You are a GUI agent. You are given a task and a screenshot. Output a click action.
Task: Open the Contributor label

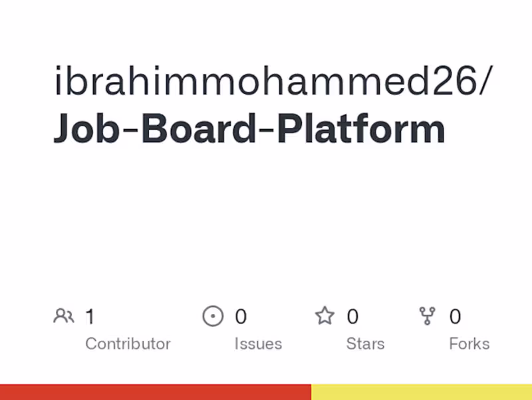128,344
